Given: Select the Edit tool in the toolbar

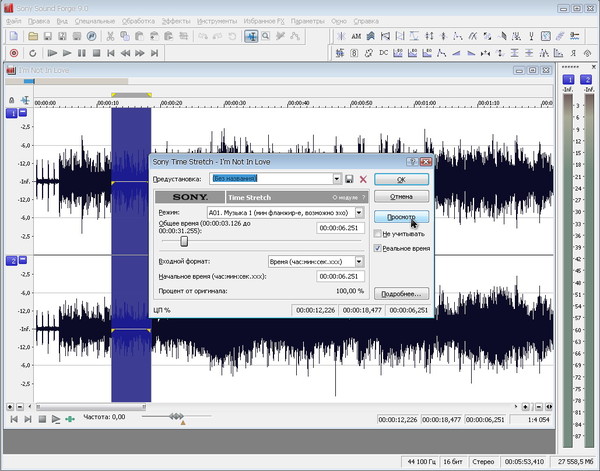Looking at the screenshot, I should [251, 36].
